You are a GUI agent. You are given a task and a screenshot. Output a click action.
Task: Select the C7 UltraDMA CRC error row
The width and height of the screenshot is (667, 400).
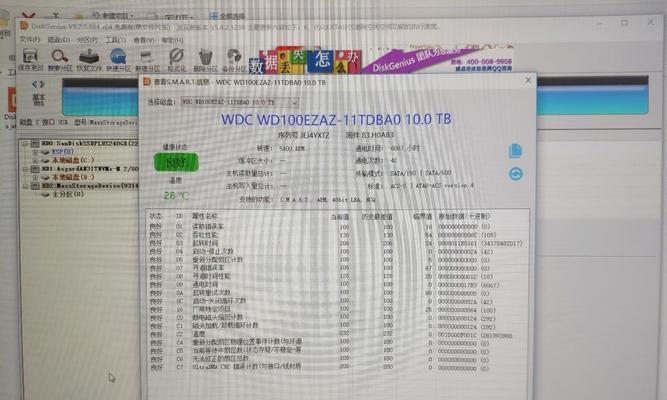point(336,368)
